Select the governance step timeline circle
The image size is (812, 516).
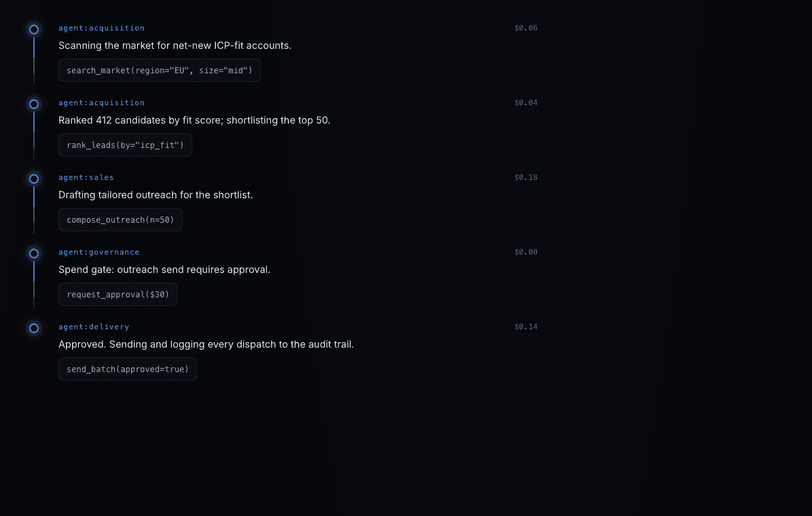[34, 253]
